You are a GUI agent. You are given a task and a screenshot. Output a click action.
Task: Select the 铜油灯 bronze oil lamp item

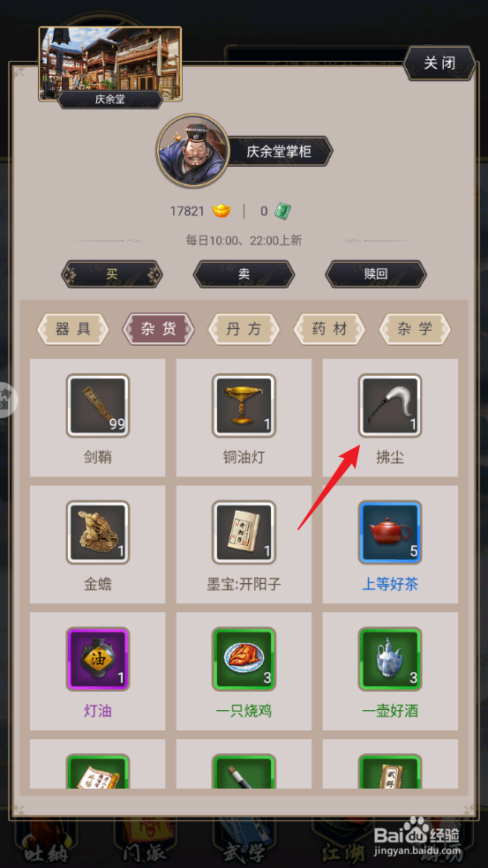pyautogui.click(x=244, y=417)
